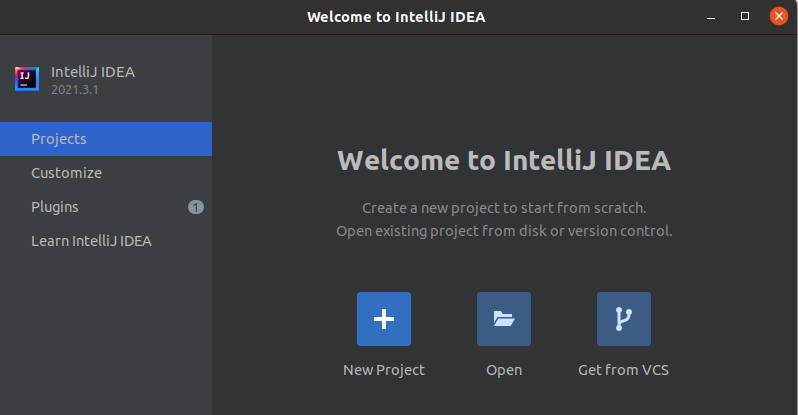Click the 'Open existing project' description line
This screenshot has width=798, height=415.
pyautogui.click(x=504, y=231)
